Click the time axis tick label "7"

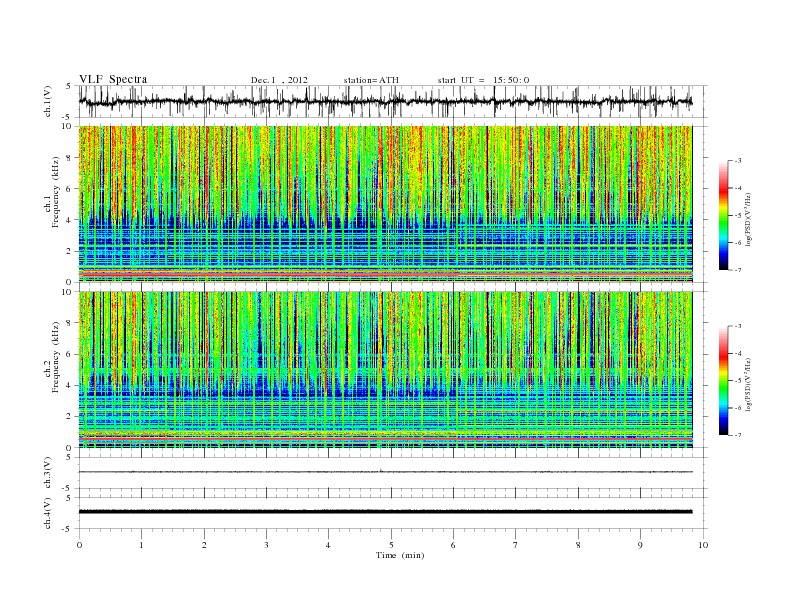[x=516, y=545]
